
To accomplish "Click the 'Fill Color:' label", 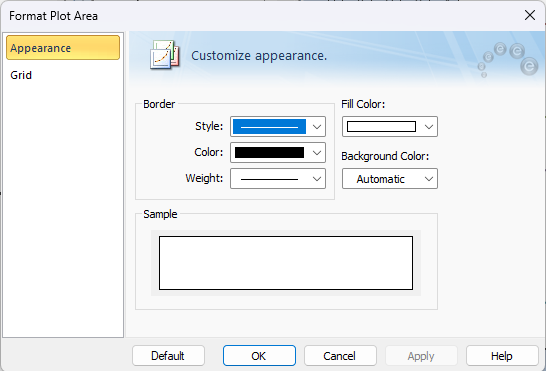I will [363, 104].
